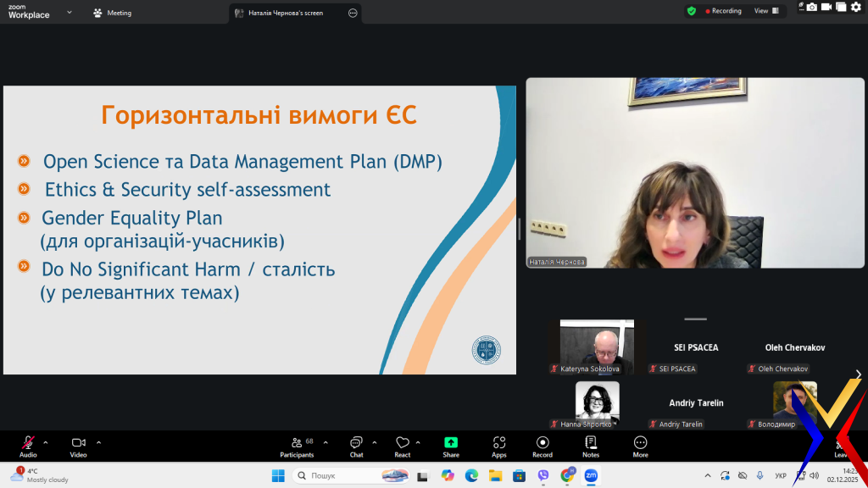Image resolution: width=868 pixels, height=488 pixels.
Task: Open the Apps panel
Action: point(499,446)
